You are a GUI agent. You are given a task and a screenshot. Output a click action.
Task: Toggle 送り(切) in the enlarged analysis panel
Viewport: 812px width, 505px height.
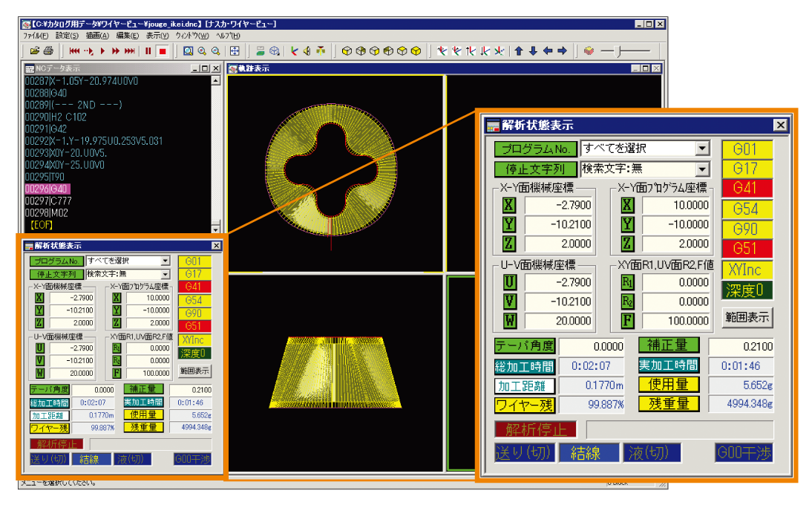pyautogui.click(x=525, y=453)
